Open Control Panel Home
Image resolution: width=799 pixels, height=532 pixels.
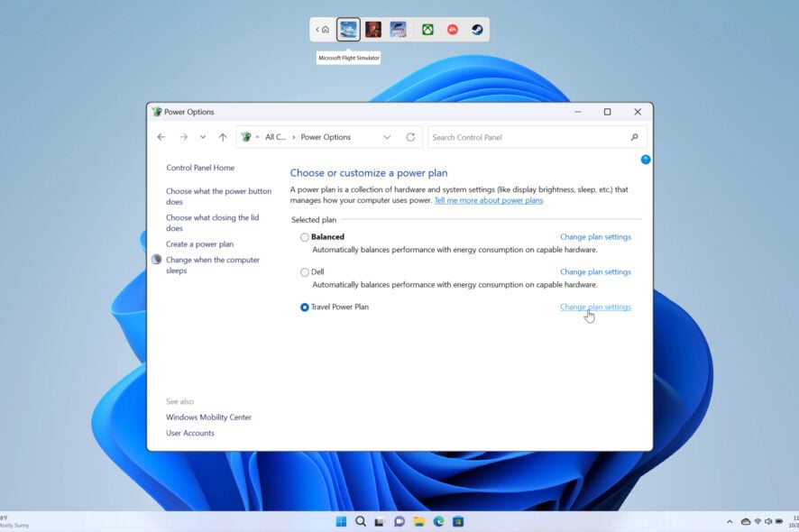point(200,168)
